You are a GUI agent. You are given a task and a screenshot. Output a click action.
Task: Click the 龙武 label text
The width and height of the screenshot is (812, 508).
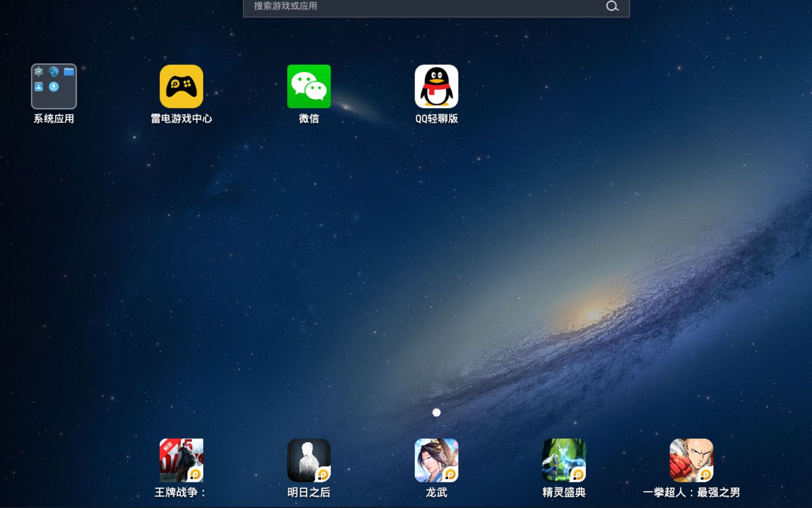(436, 492)
